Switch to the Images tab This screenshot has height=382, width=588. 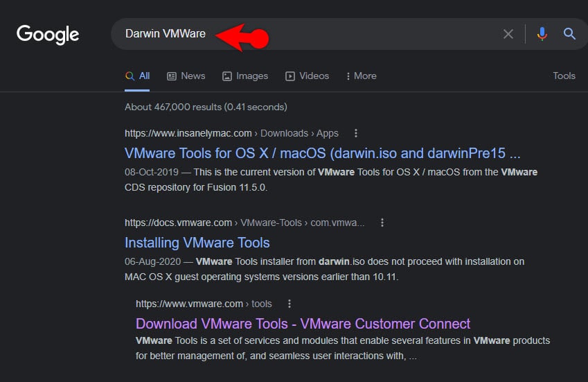click(245, 76)
